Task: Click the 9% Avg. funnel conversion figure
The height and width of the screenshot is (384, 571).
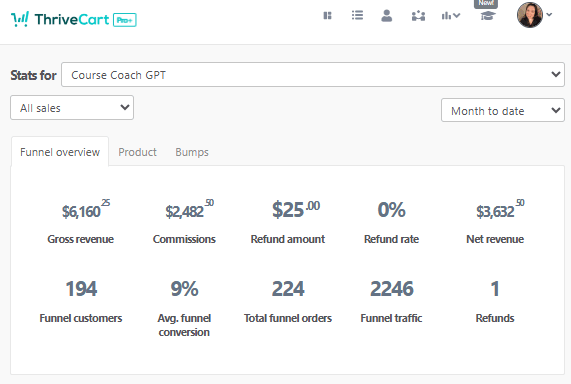Action: (x=184, y=289)
